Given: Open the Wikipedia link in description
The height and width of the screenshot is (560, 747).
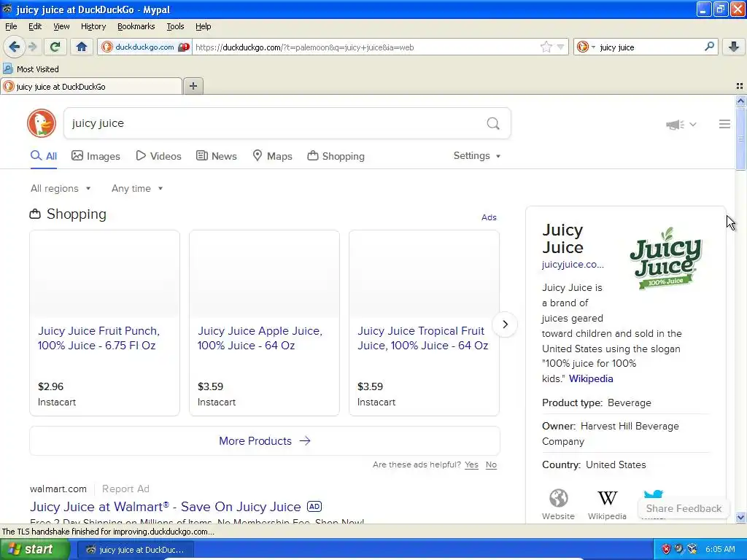Looking at the screenshot, I should click(591, 378).
